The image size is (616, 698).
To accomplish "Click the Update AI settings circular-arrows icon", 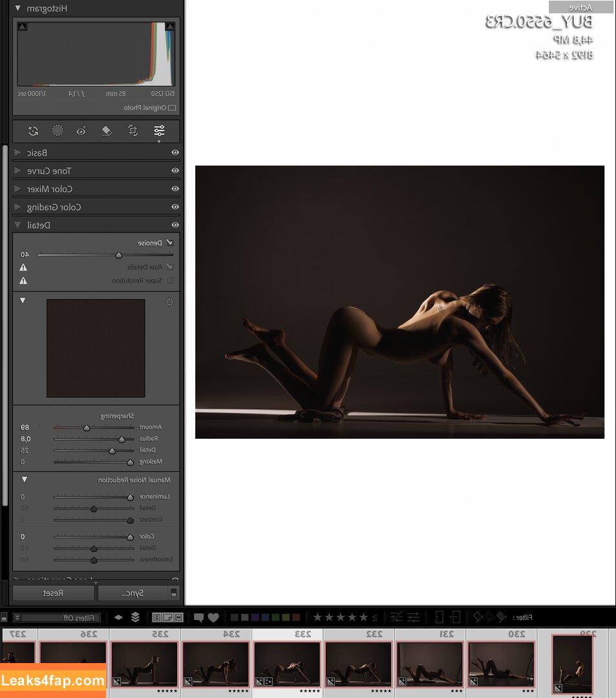I will (33, 131).
